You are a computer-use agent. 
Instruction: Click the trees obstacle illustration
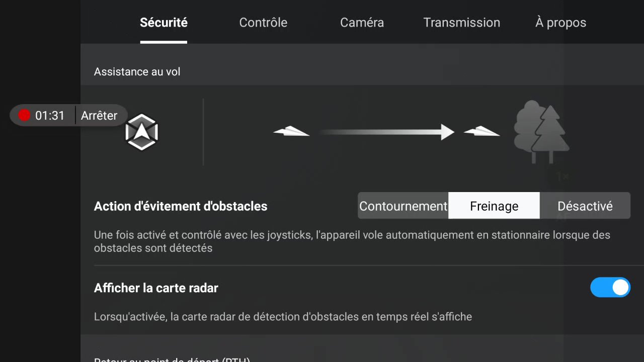point(541,132)
